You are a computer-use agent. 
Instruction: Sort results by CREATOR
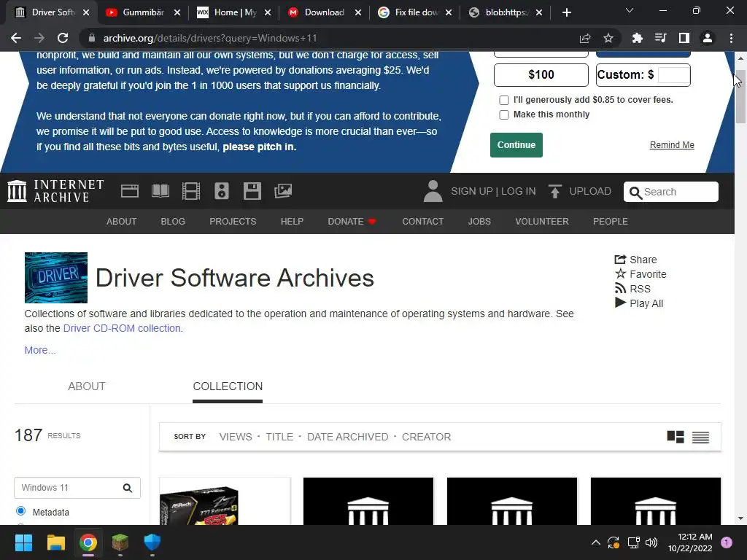[426, 437]
